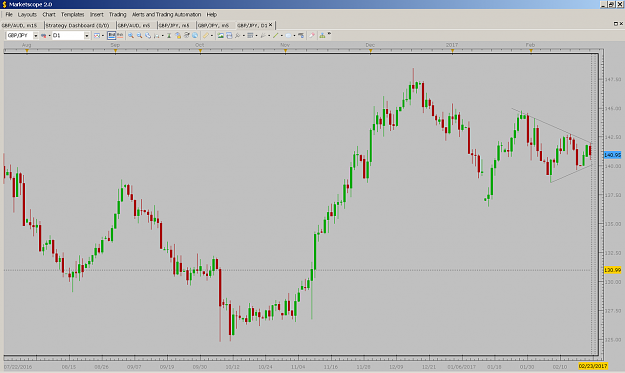Expand the arrow beside the line tool
Viewport: 625px width, 373px height.
(281, 35)
